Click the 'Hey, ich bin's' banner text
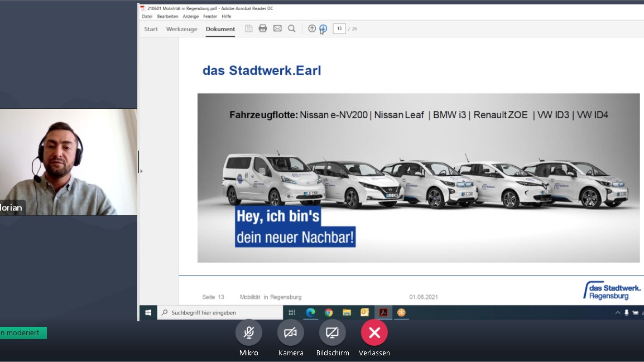The height and width of the screenshot is (362, 644). 278,216
